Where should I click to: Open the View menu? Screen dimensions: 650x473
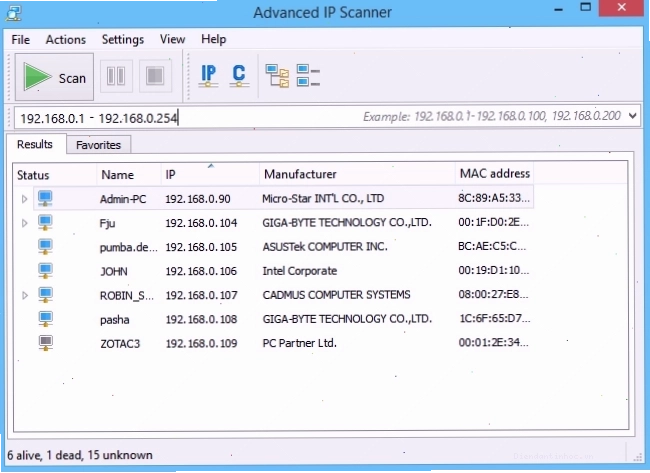(172, 39)
